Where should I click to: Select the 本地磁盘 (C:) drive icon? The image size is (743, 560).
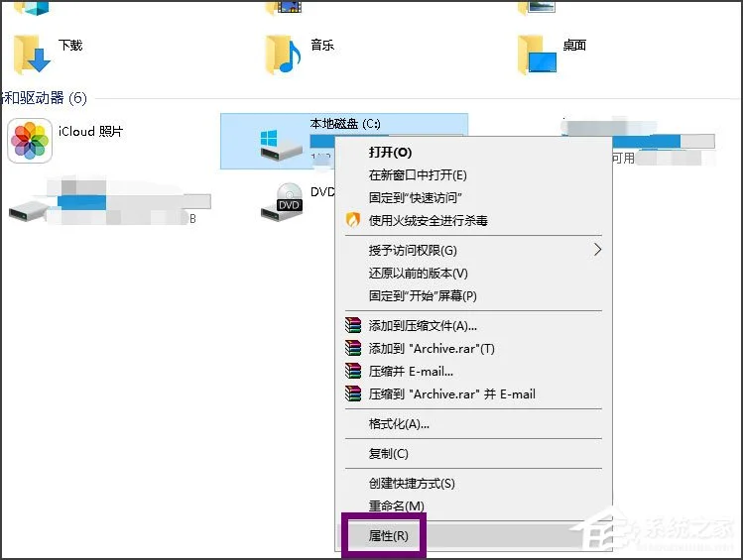[x=281, y=146]
